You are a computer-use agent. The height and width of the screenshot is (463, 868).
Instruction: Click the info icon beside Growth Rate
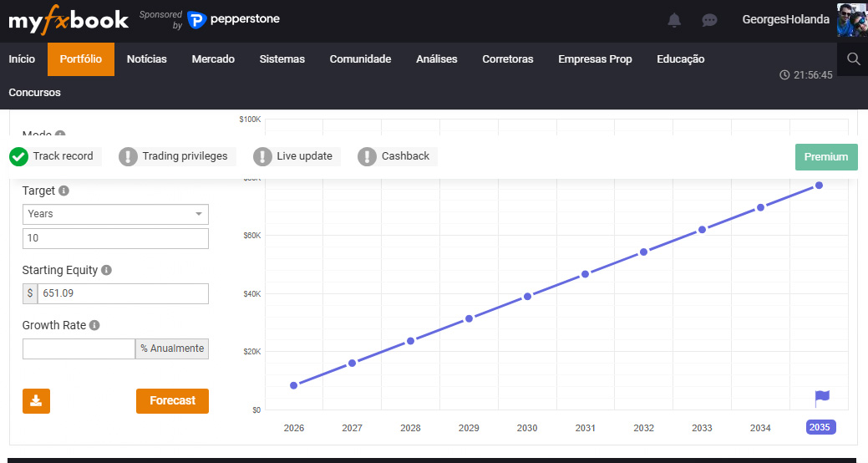click(94, 325)
